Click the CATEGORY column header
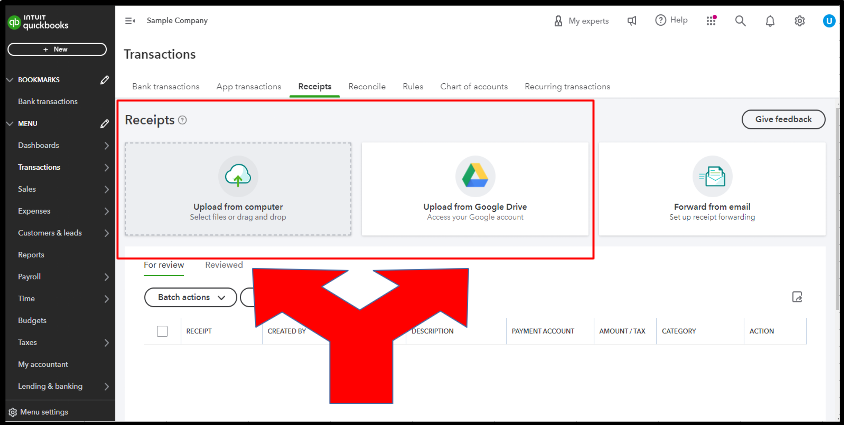The image size is (844, 425). pos(679,331)
